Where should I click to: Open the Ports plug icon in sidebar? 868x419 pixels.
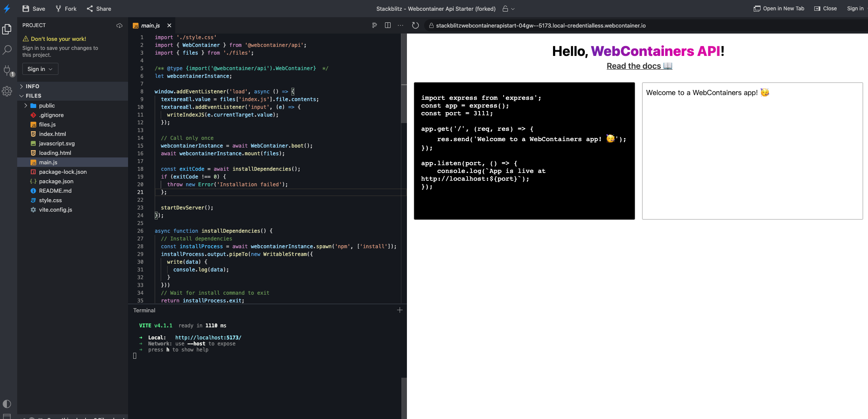click(x=7, y=71)
